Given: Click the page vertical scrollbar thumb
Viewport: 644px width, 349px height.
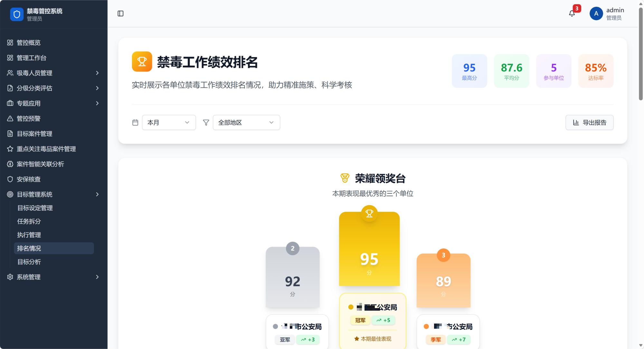Looking at the screenshot, I should point(641,54).
